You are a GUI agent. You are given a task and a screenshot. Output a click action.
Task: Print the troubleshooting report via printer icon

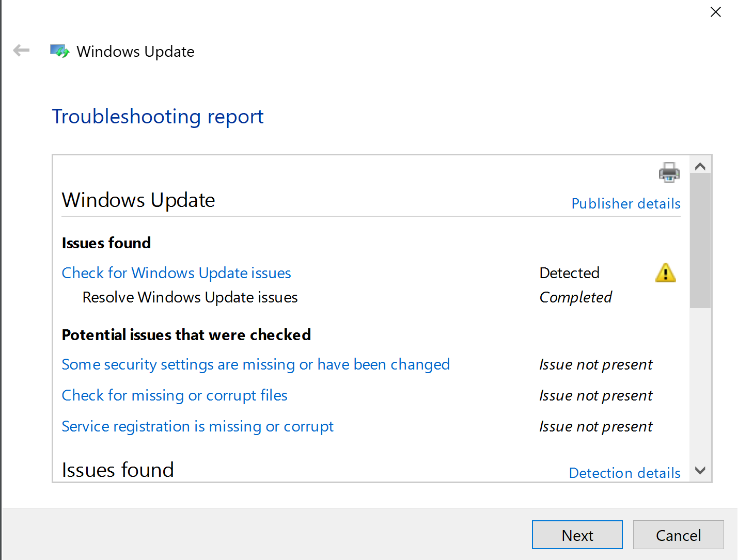click(x=669, y=172)
